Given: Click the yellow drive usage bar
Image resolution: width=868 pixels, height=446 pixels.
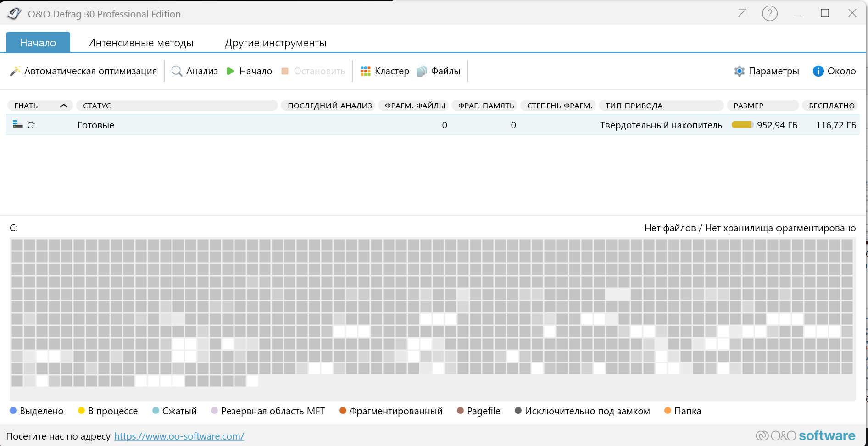Looking at the screenshot, I should tap(742, 124).
